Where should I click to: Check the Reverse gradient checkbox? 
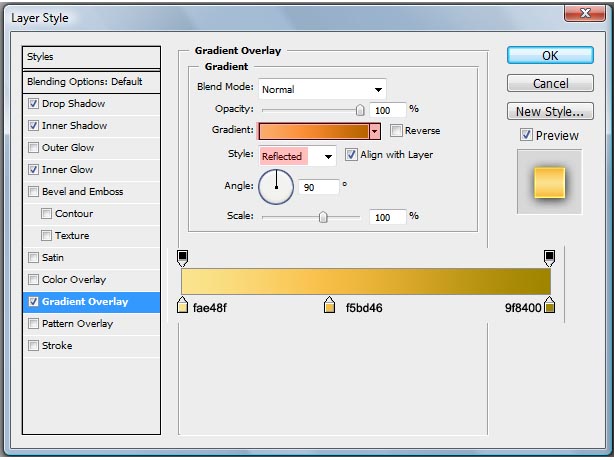tap(396, 131)
